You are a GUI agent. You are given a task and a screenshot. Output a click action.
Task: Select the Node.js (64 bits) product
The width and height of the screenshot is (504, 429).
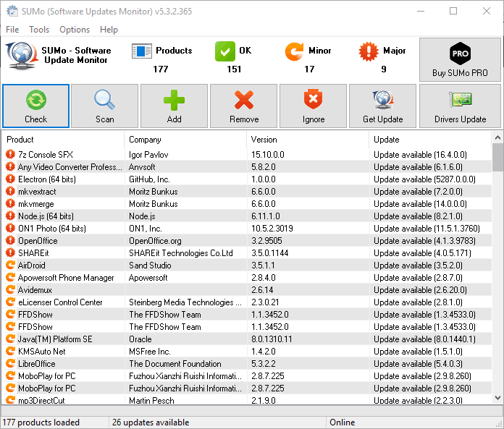click(247, 216)
